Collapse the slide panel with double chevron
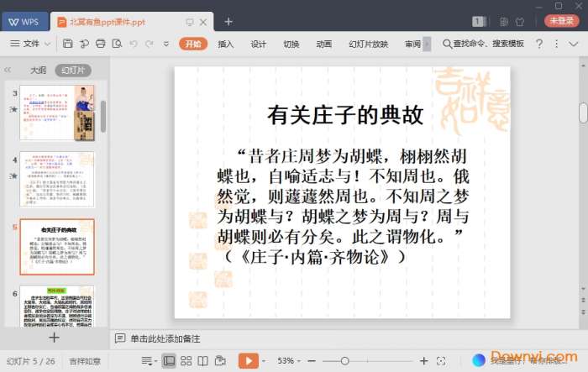588x372 pixels. coord(8,70)
